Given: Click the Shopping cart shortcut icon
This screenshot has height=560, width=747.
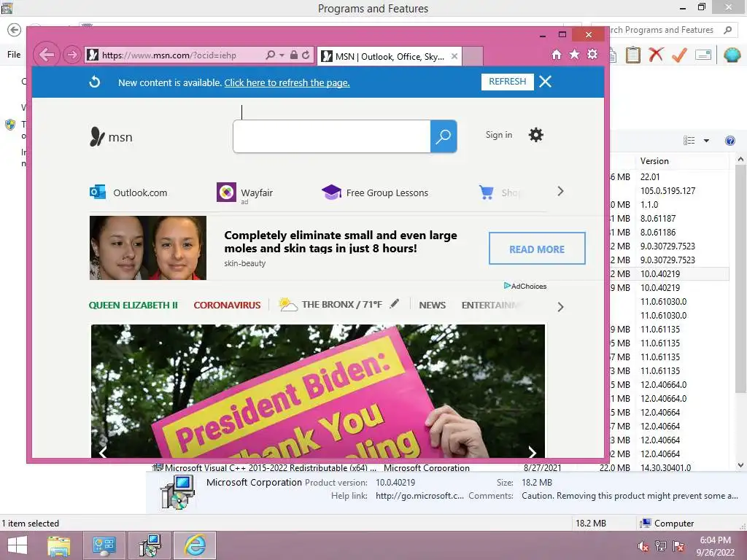Looking at the screenshot, I should tap(487, 192).
